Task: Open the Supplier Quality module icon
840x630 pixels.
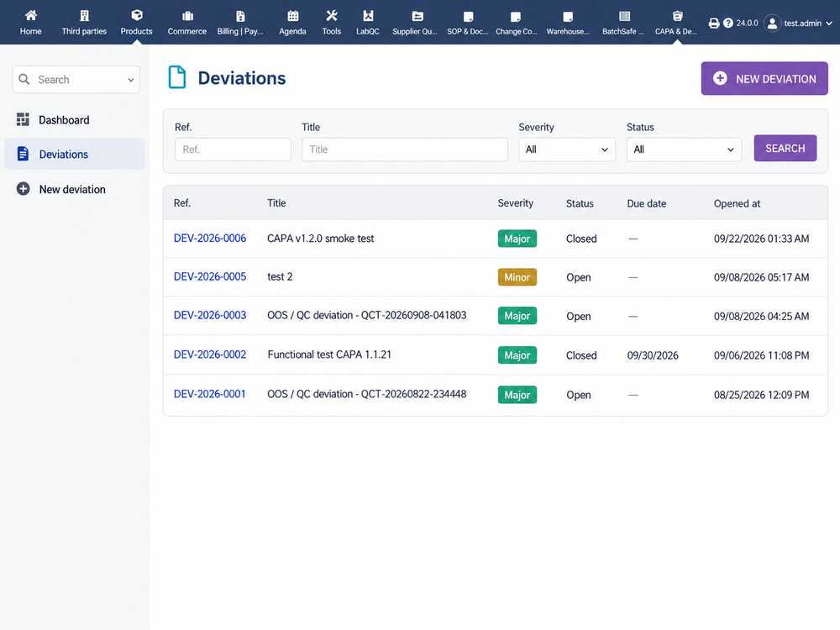Action: [417, 16]
